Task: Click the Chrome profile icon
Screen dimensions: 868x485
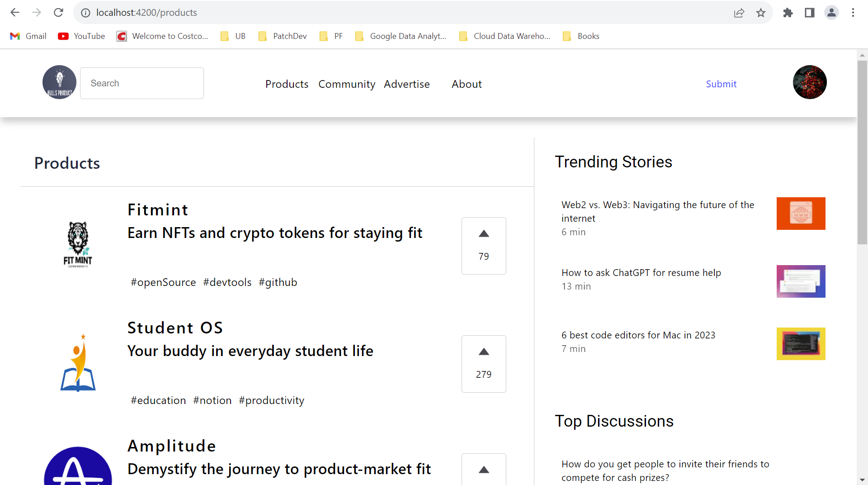Action: point(832,12)
